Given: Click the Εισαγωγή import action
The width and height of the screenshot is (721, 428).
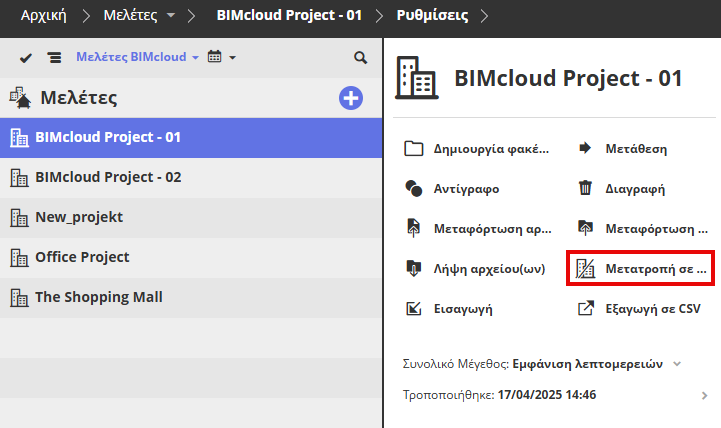Looking at the screenshot, I should (x=448, y=308).
